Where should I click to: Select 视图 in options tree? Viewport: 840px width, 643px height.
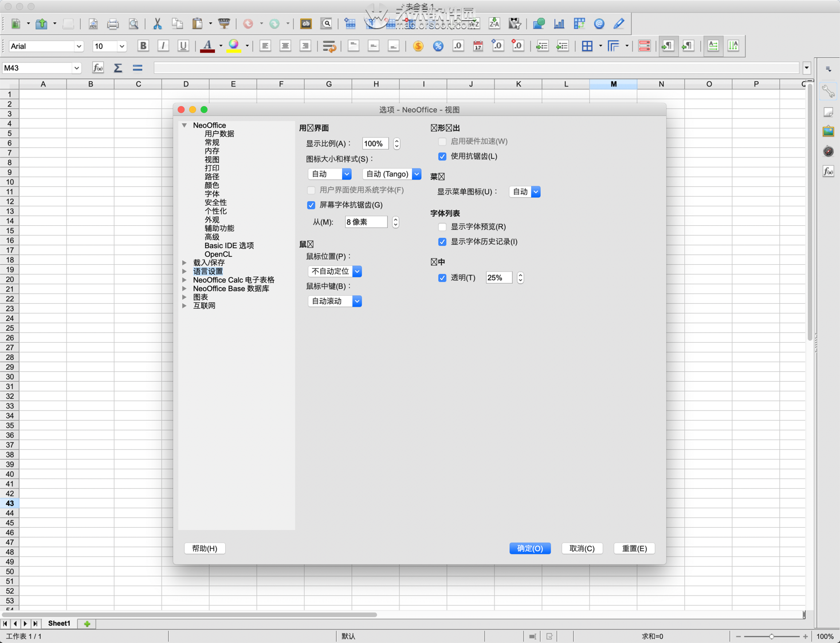point(212,159)
